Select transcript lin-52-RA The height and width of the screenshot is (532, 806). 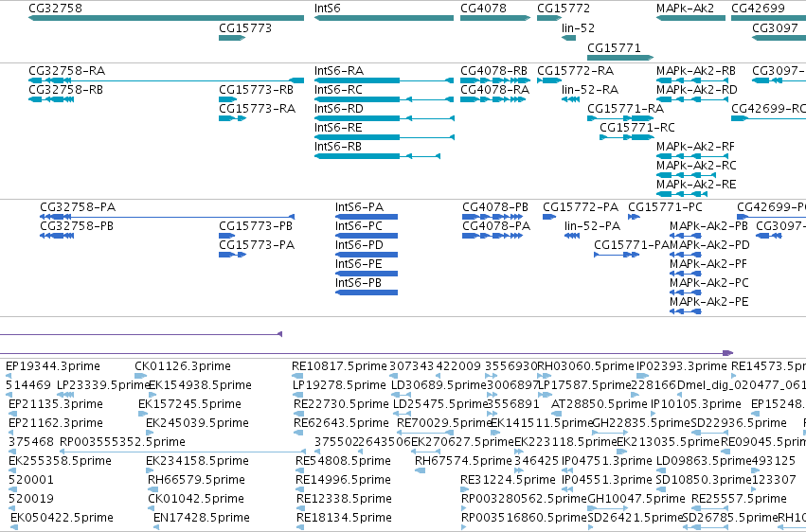tap(570, 99)
